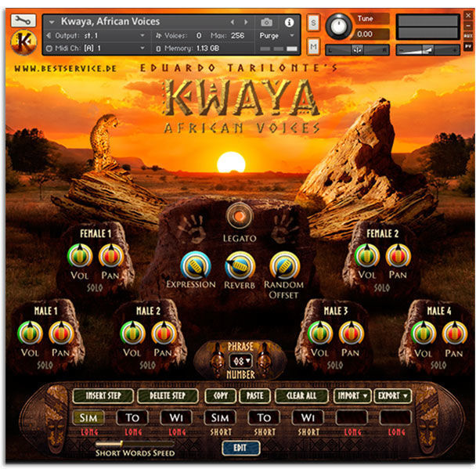Screen dimensions: 476x476
Task: Click the Female 2 Vol knob
Action: point(367,256)
